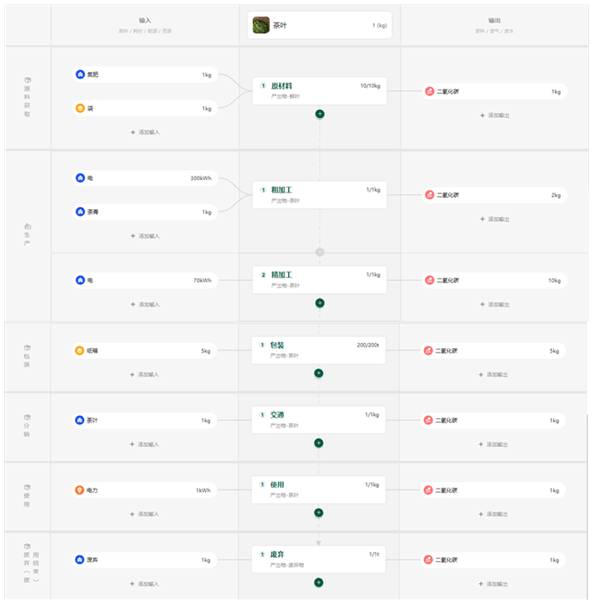Click green plus button below 原材料 process
The image size is (592, 603).
point(320,114)
